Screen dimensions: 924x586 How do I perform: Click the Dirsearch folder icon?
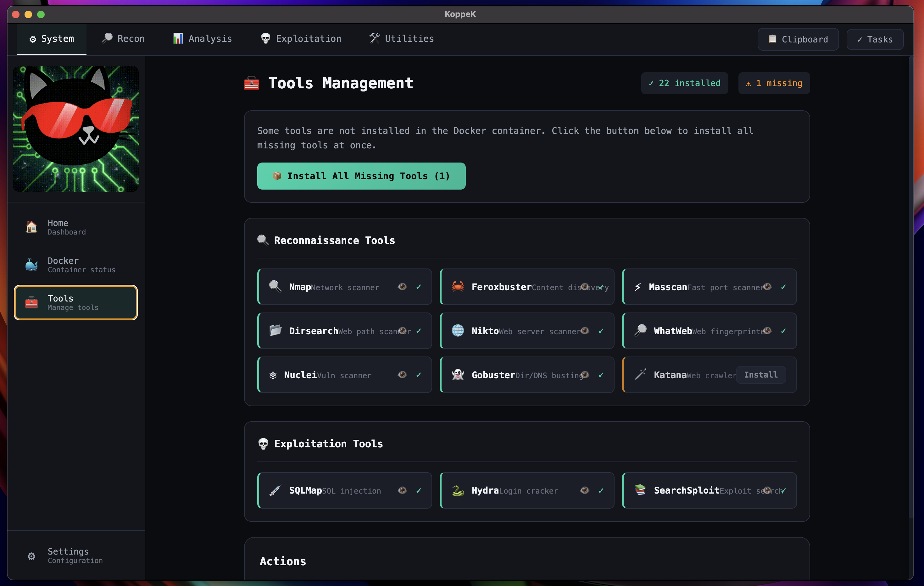[275, 331]
